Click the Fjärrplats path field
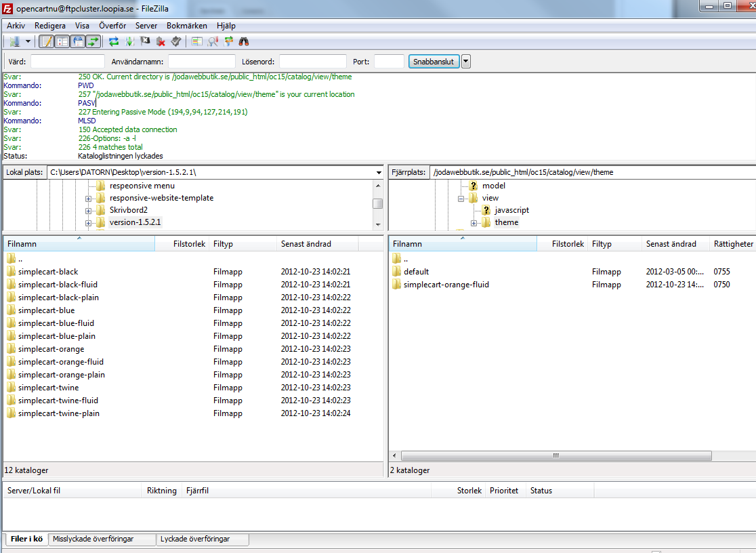The width and height of the screenshot is (756, 553). point(592,172)
